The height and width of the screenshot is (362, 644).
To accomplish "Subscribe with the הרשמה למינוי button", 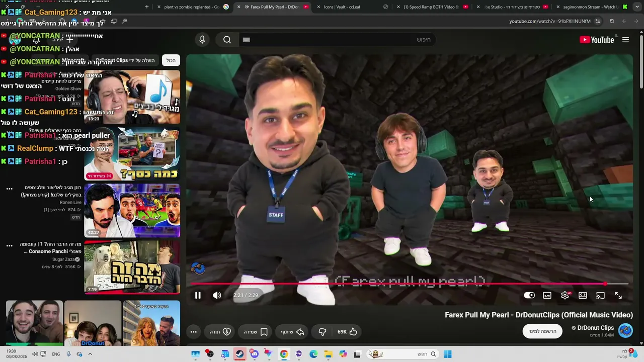I will [x=542, y=331].
